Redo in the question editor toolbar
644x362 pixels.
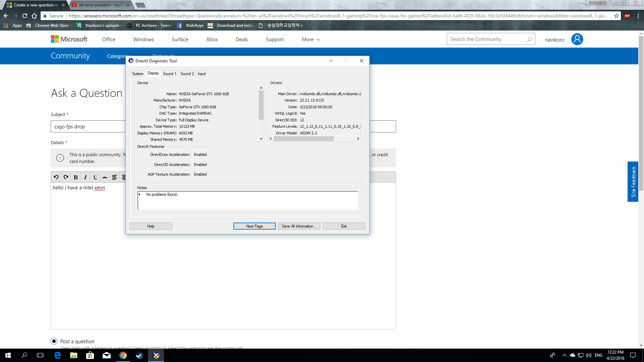(x=66, y=177)
